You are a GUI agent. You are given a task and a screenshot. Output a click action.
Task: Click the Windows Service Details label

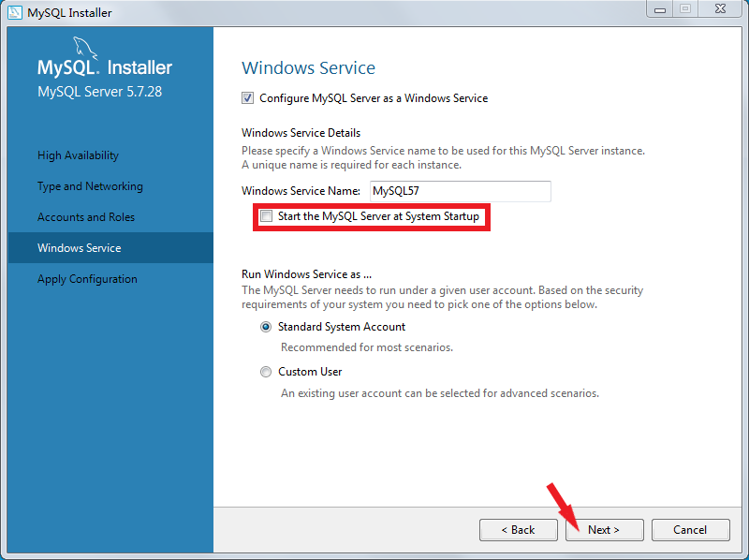coord(301,133)
